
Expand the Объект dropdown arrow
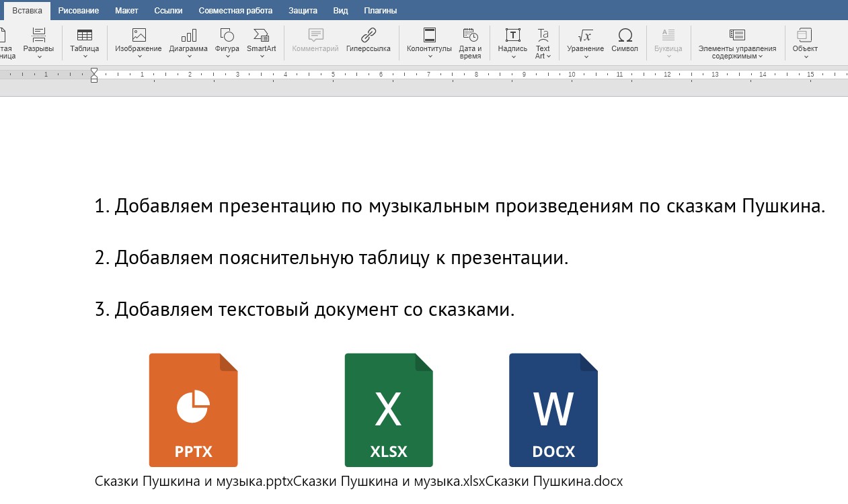point(805,56)
